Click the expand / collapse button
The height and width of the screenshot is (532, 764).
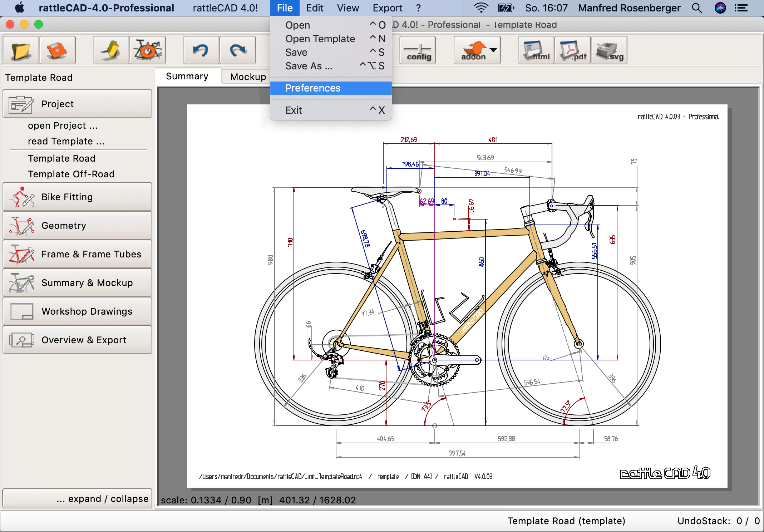coord(77,498)
